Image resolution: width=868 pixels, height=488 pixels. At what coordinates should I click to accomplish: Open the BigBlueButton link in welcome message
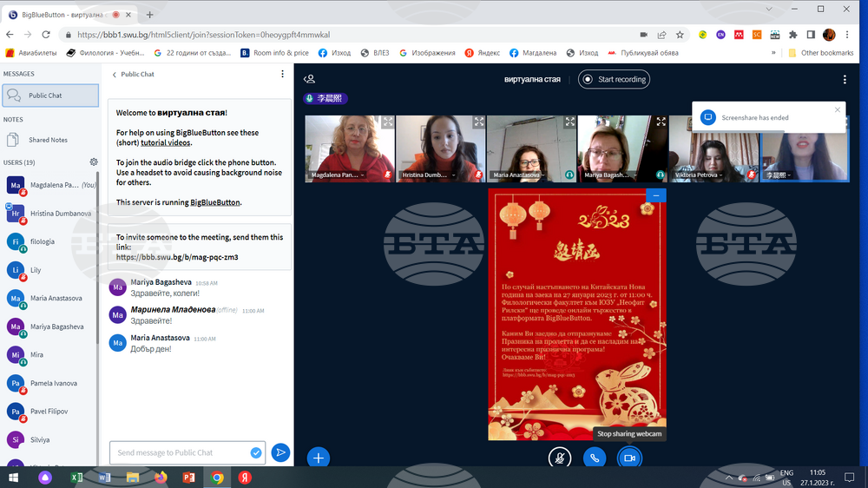pyautogui.click(x=215, y=202)
